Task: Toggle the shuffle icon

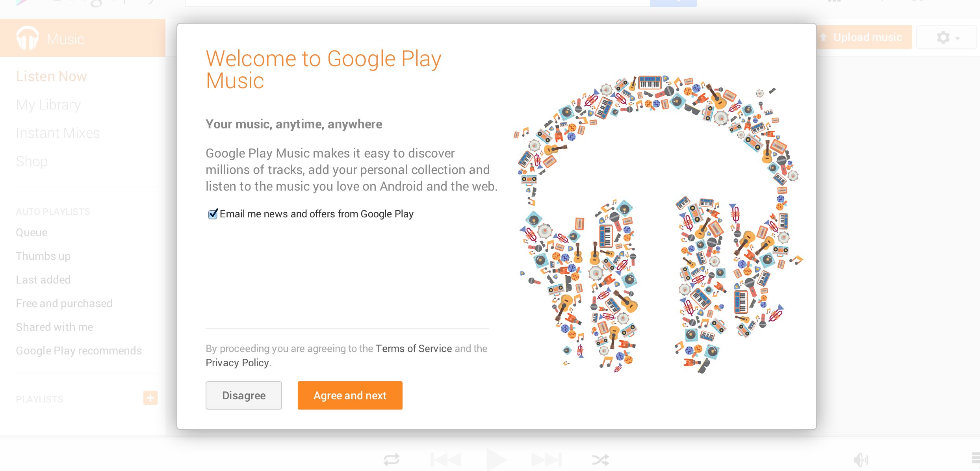Action: [x=600, y=459]
